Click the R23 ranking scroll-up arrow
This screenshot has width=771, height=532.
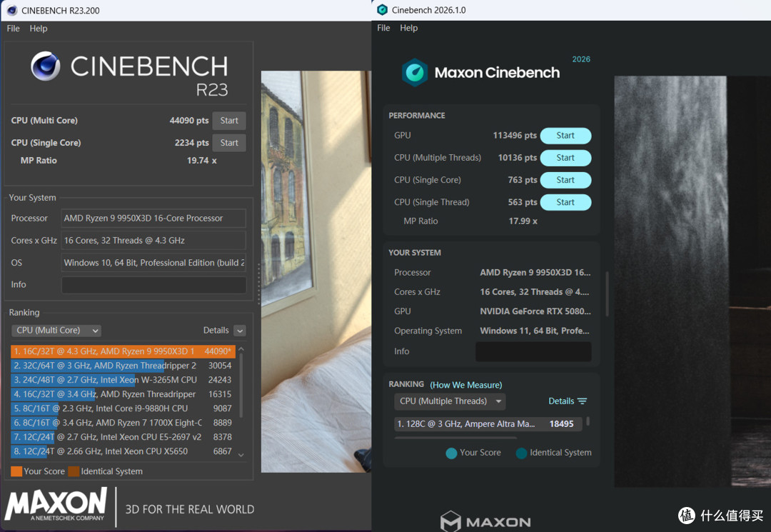[x=241, y=350]
